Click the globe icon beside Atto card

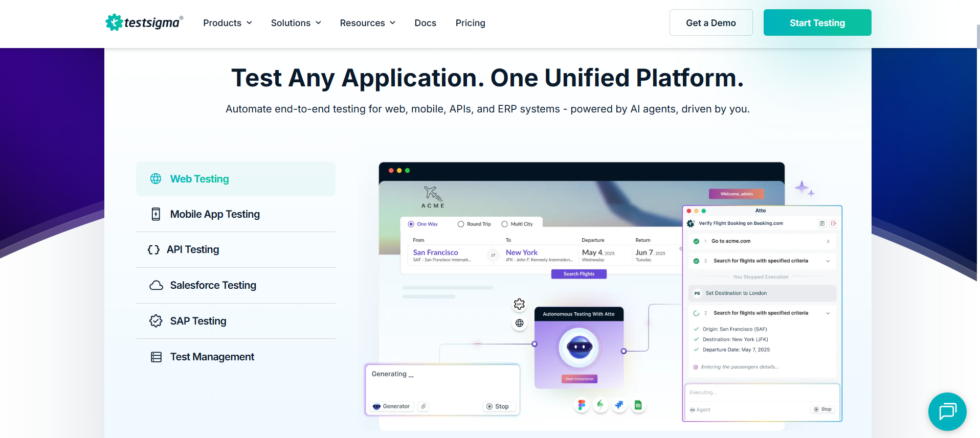[x=519, y=323]
